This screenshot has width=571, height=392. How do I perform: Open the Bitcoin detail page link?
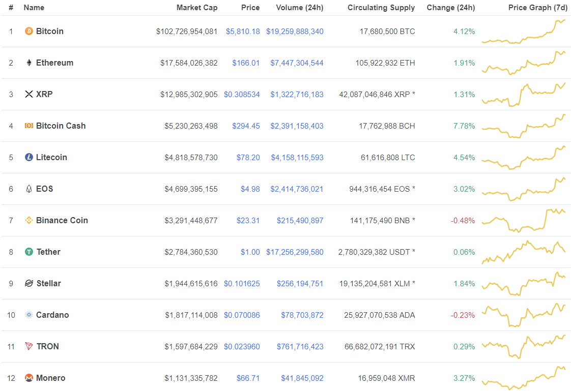tap(50, 31)
